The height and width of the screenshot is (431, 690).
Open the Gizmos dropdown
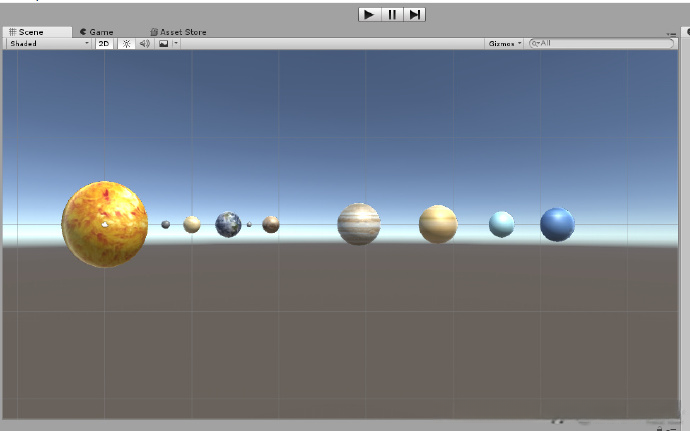(504, 44)
